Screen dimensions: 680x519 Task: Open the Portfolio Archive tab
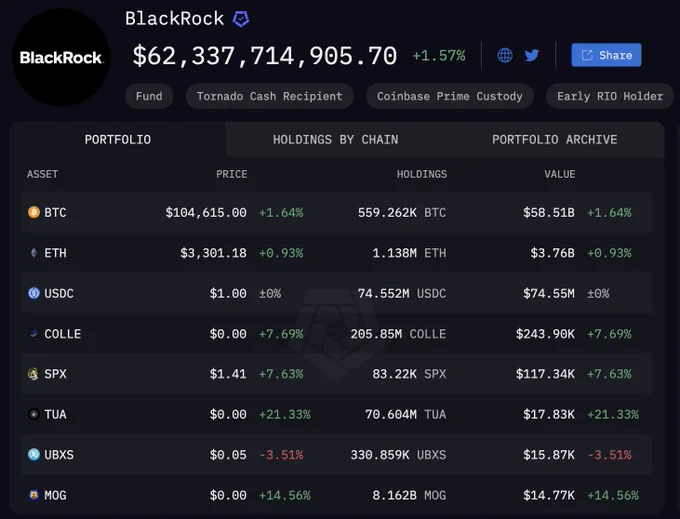[555, 140]
